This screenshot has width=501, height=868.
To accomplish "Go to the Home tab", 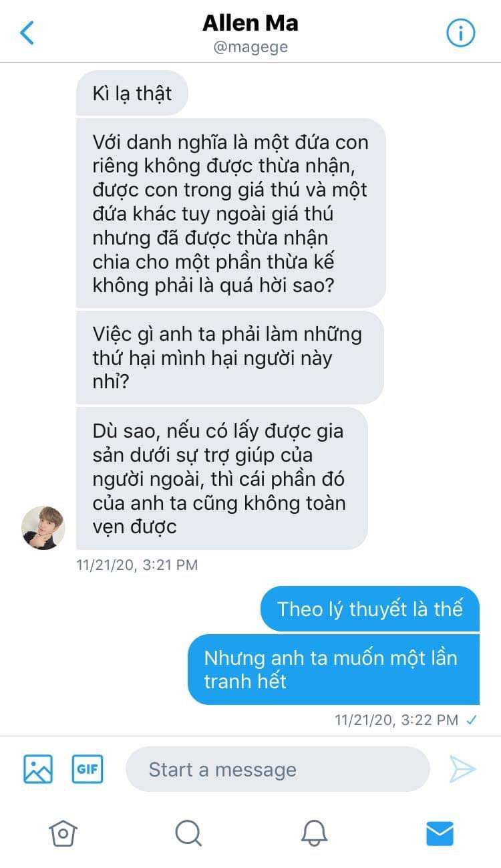I will [63, 833].
